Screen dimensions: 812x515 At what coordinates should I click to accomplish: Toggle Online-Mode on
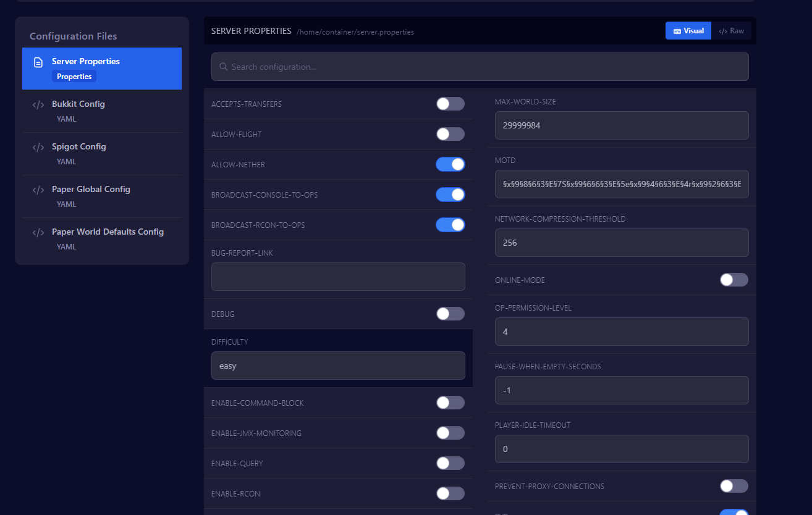[x=734, y=280]
